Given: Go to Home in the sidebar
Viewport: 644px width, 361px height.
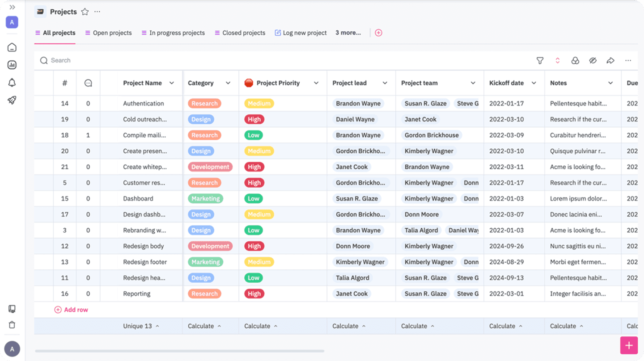Looking at the screenshot, I should pyautogui.click(x=12, y=47).
